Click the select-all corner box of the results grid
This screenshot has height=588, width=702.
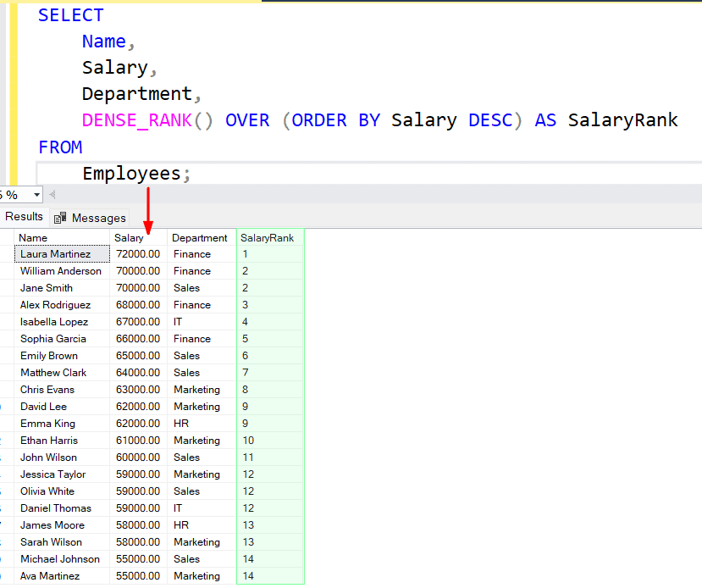tap(9, 238)
